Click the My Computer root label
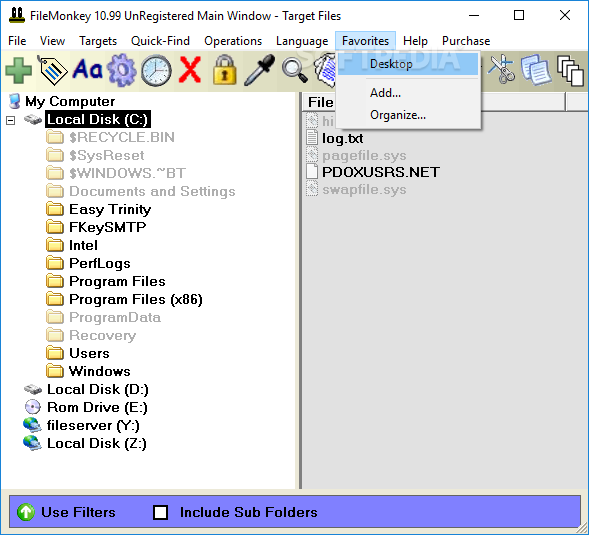 click(70, 101)
